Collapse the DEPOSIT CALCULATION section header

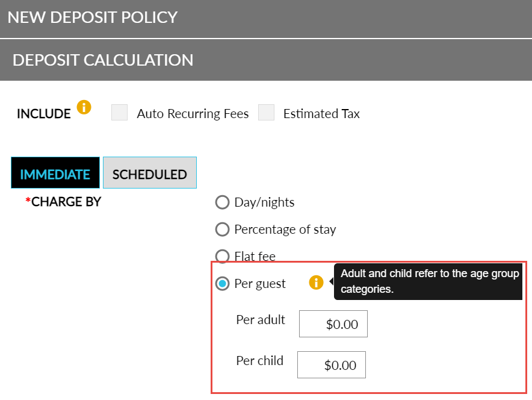(x=103, y=60)
